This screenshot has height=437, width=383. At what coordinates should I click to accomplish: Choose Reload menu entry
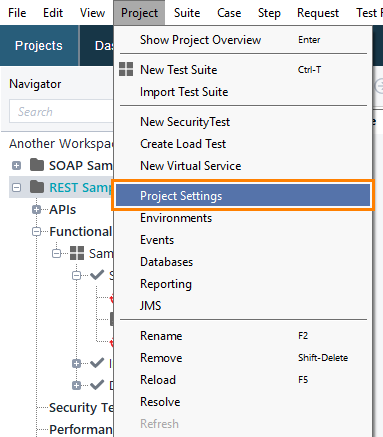tap(243, 380)
